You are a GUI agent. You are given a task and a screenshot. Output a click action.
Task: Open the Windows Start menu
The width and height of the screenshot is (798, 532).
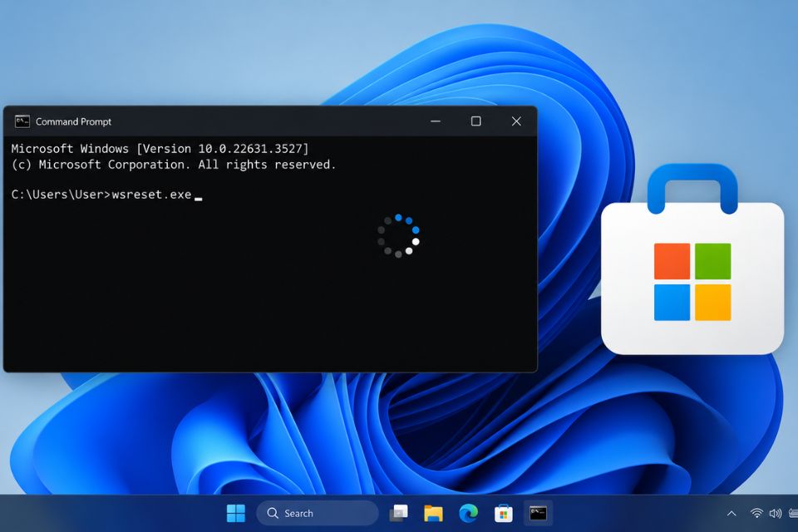point(235,513)
